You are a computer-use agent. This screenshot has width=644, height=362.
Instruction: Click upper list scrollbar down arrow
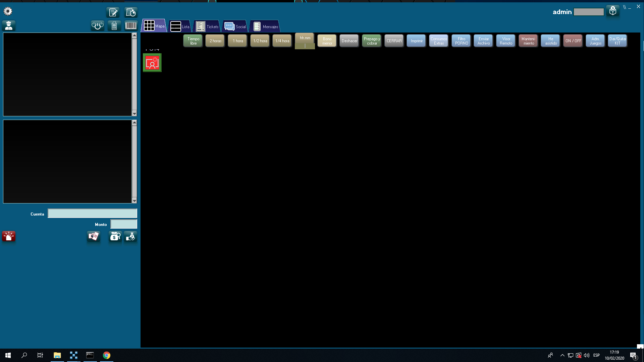135,114
